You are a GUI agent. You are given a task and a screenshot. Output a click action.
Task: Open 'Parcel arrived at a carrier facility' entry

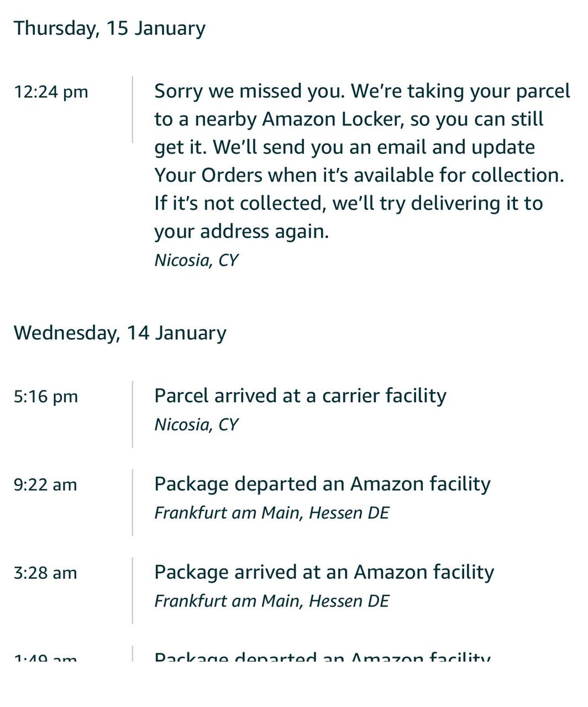[x=300, y=396]
